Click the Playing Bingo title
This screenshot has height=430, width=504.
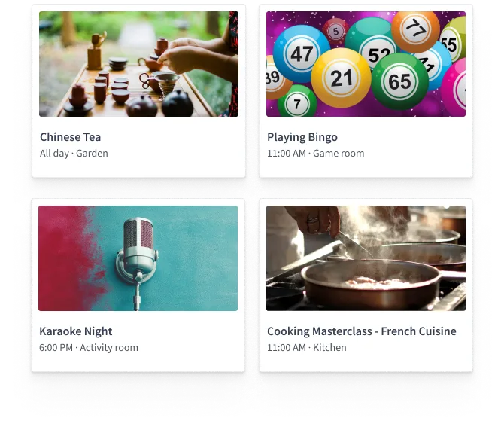302,137
